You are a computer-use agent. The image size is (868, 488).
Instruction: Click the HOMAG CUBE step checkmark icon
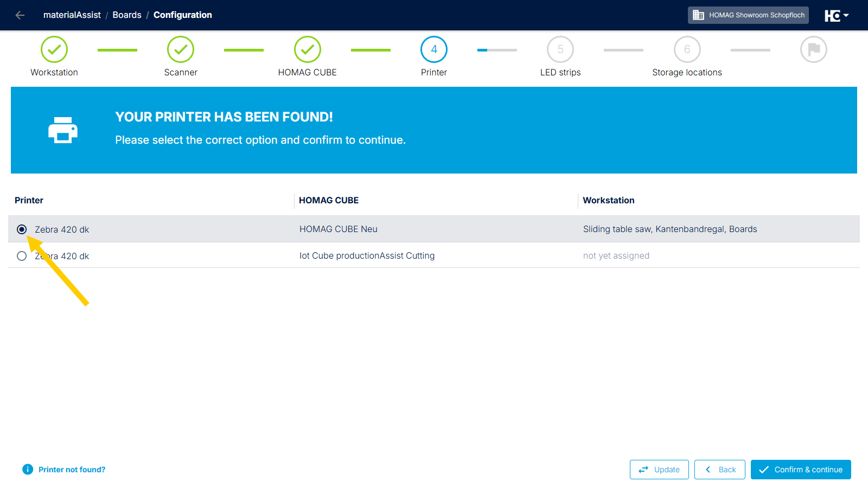308,49
